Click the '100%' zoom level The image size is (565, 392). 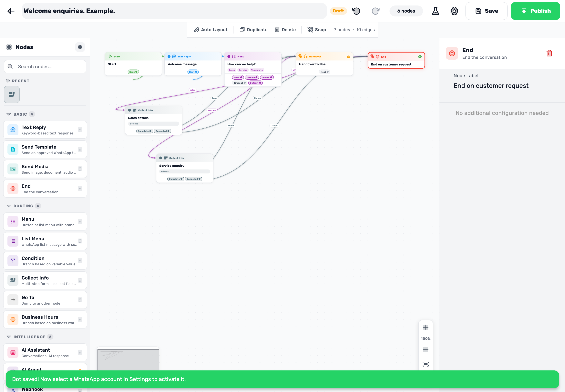425,338
